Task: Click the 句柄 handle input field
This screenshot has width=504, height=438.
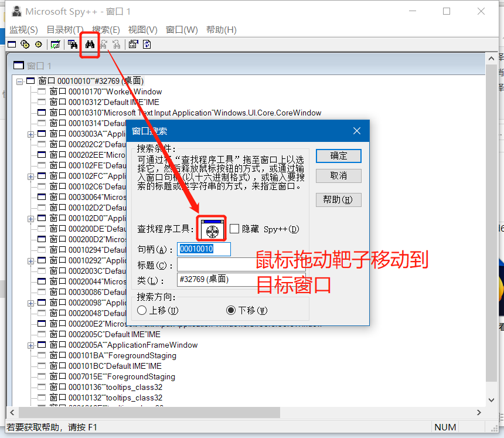Action: pyautogui.click(x=204, y=249)
